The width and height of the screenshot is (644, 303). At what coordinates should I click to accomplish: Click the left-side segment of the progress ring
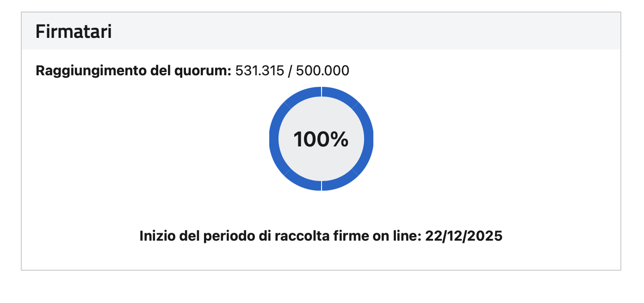(x=274, y=139)
